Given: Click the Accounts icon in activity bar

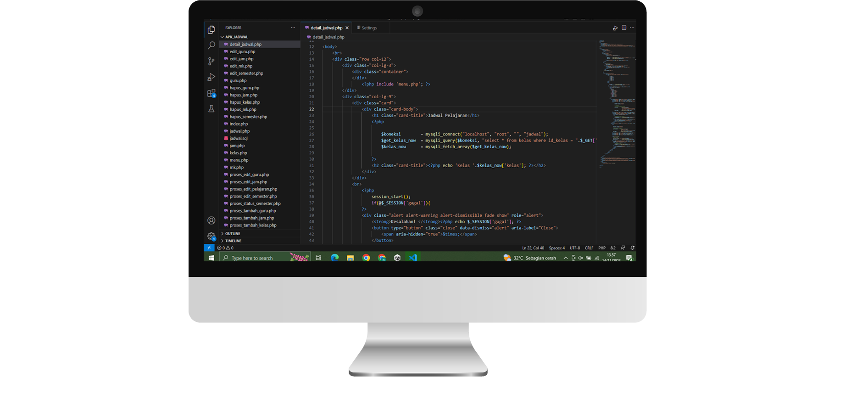Looking at the screenshot, I should [211, 220].
